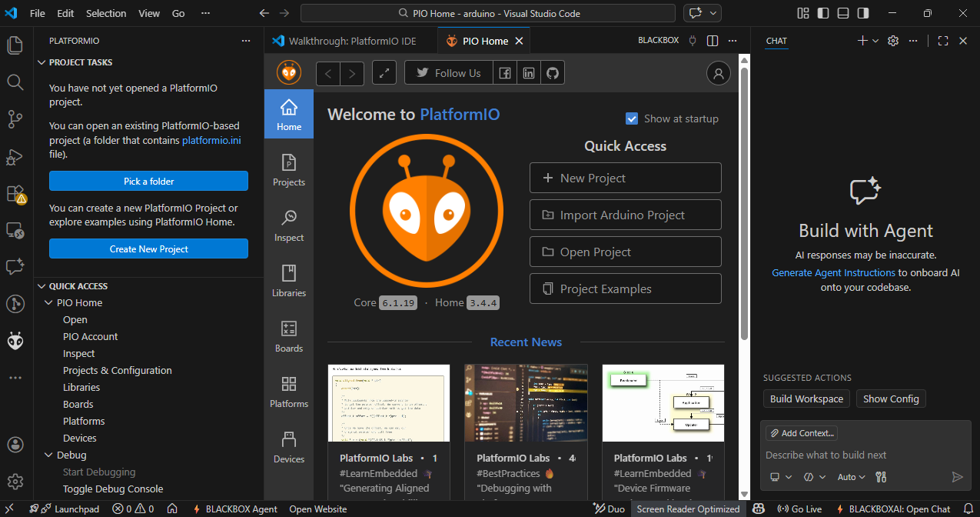980x517 pixels.
Task: Open Inspect in PIO Home sidebar
Action: coord(289,225)
